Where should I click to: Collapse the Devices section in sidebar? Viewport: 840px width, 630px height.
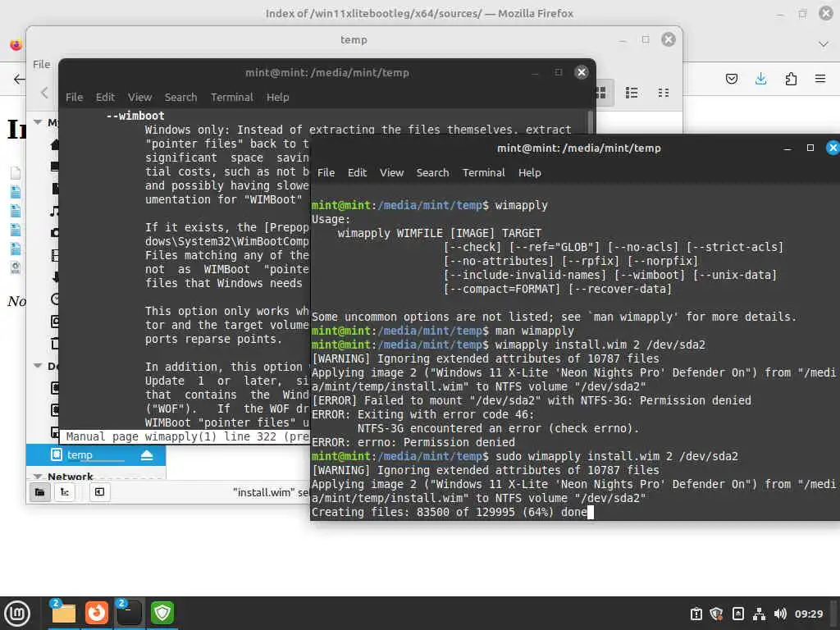(38, 366)
